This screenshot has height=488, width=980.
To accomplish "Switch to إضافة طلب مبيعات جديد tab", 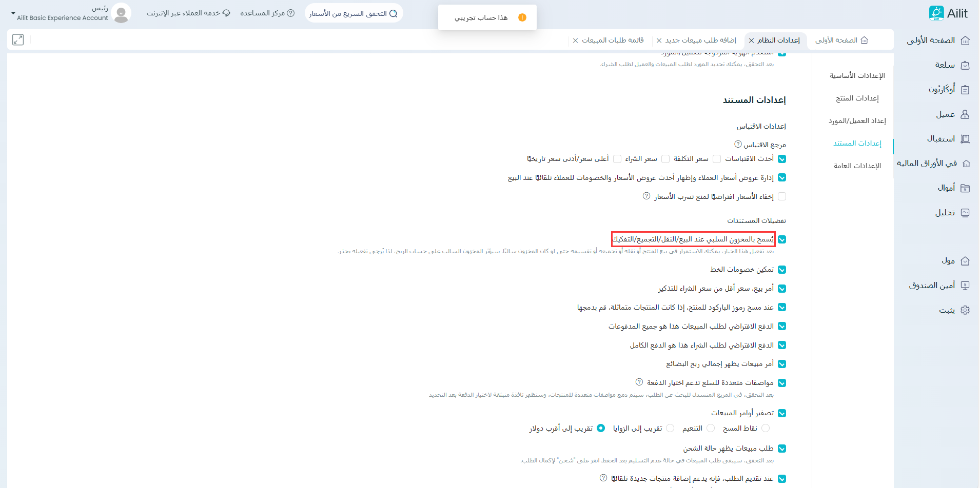I will (700, 40).
